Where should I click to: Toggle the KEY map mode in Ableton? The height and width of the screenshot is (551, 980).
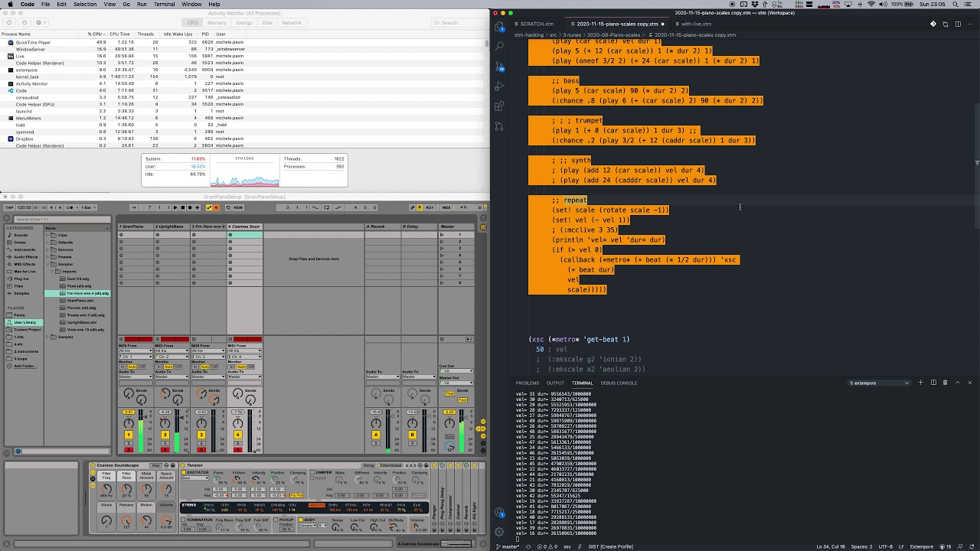tap(430, 207)
